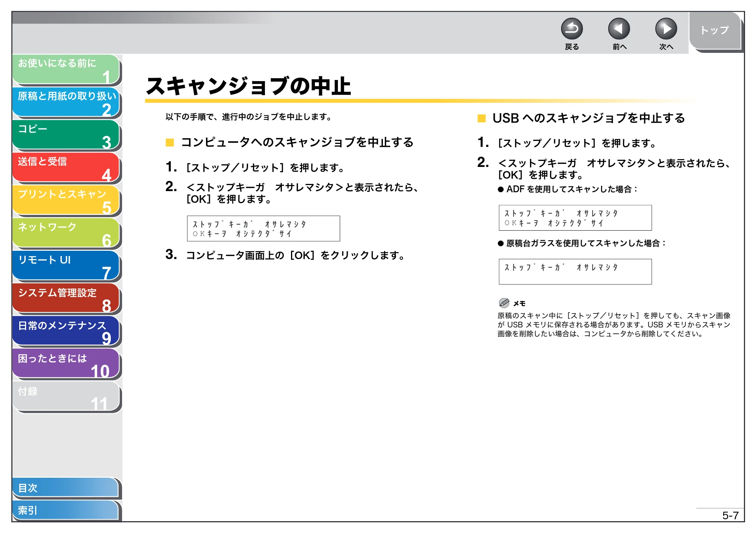
Task: Click the page number 5-7
Action: 730,515
